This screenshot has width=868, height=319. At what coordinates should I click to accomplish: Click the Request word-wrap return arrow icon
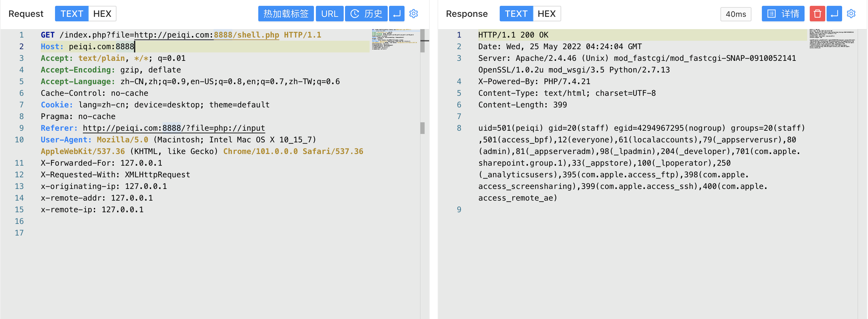396,14
